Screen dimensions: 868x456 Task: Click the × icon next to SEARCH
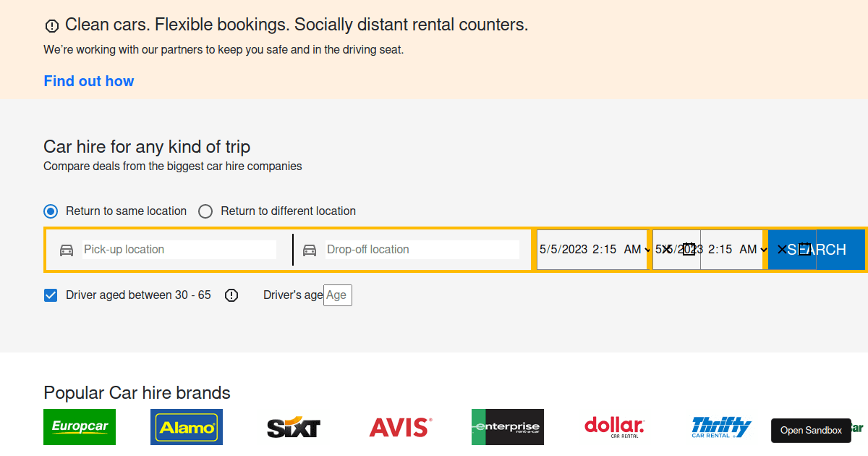click(782, 250)
